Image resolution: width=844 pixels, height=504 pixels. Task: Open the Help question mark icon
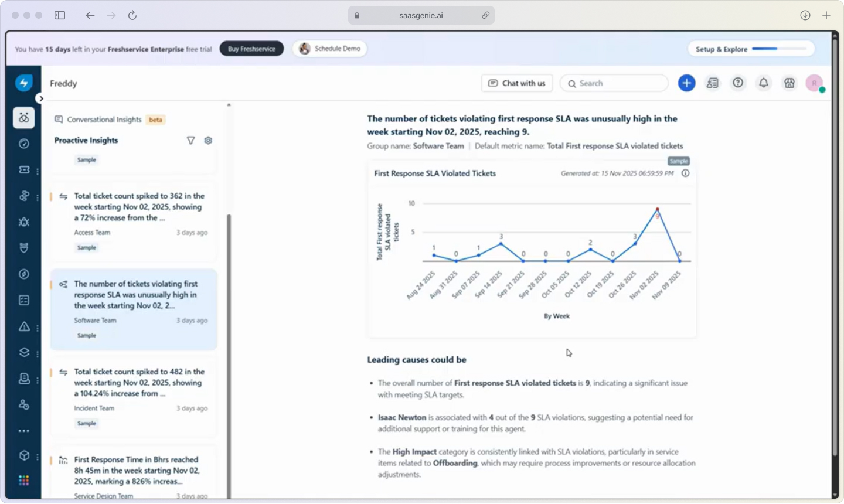pos(738,83)
